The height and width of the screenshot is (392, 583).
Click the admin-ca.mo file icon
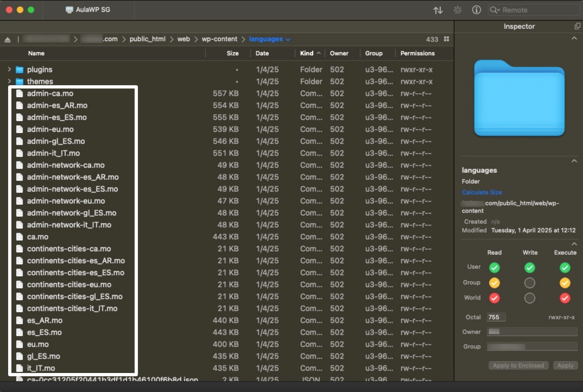(20, 94)
